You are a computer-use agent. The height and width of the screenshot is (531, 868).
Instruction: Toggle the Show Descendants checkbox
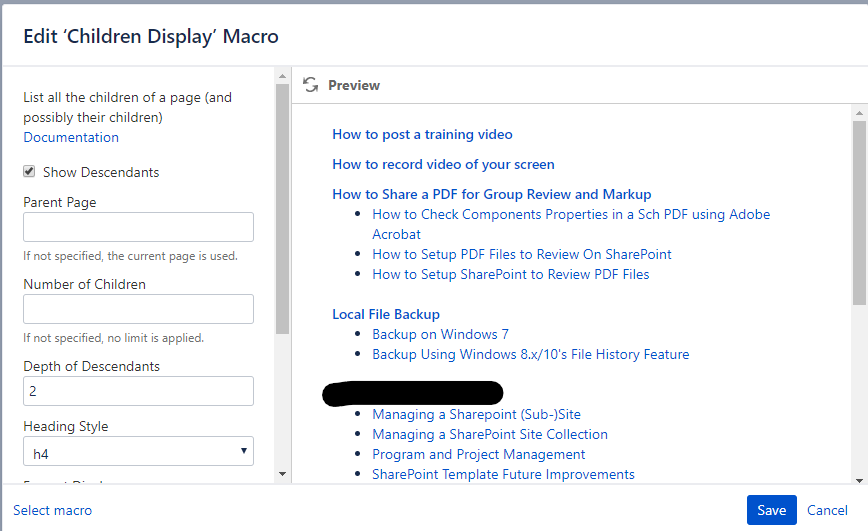(30, 172)
